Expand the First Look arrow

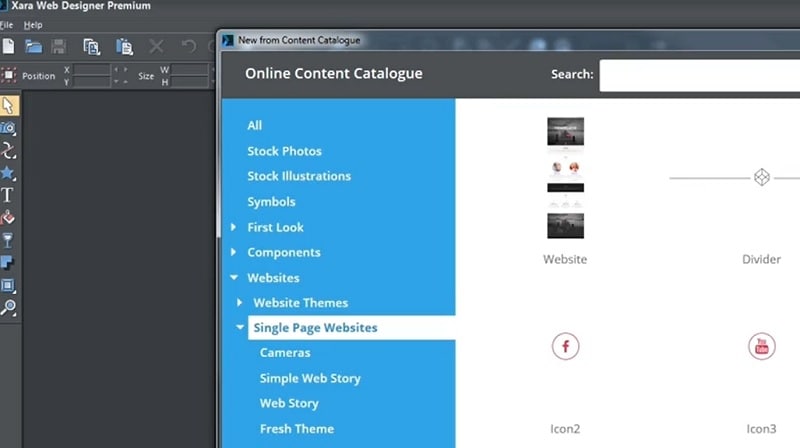pyautogui.click(x=233, y=227)
